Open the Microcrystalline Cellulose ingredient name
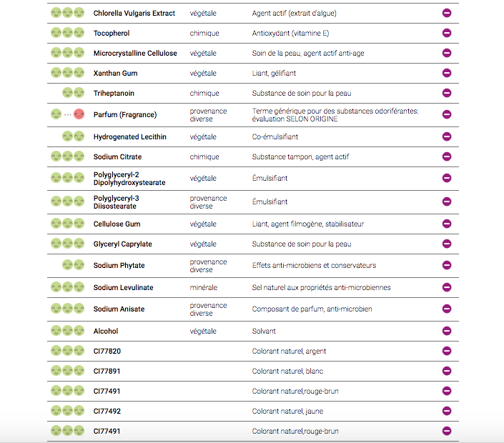 (134, 54)
